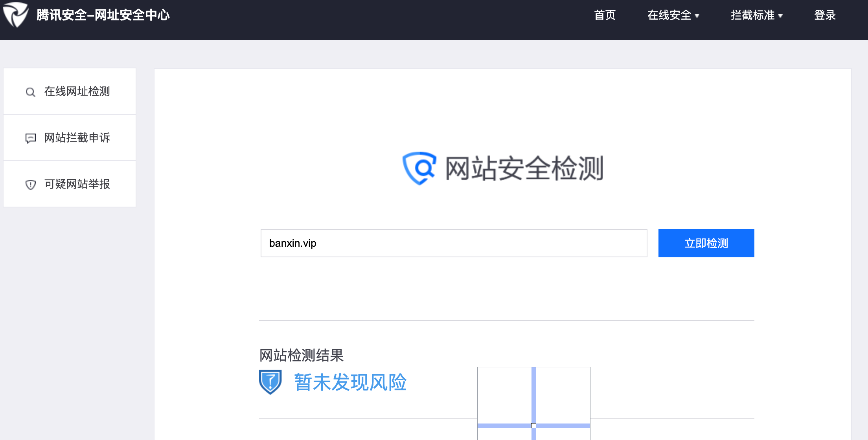Click the 腾讯安全-网址安全中心 title text
868x440 pixels.
pyautogui.click(x=103, y=15)
